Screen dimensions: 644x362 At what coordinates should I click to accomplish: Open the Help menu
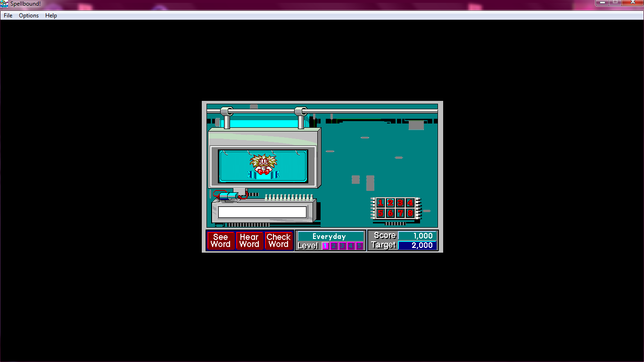[51, 16]
